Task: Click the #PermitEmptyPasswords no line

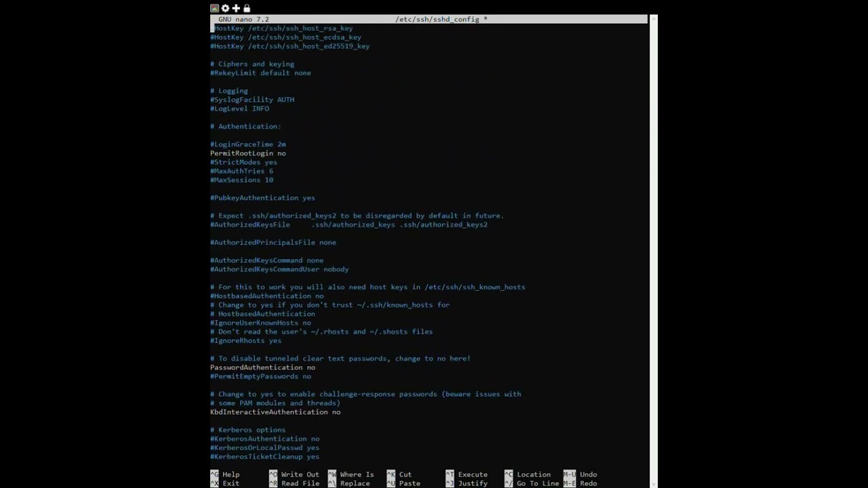Action: [x=260, y=376]
